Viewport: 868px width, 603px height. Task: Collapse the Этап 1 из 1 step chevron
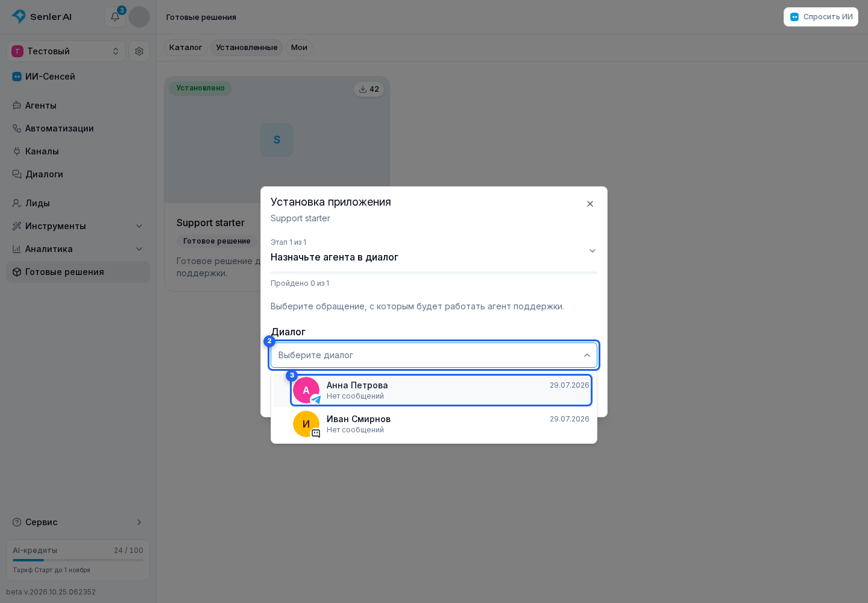pyautogui.click(x=593, y=251)
